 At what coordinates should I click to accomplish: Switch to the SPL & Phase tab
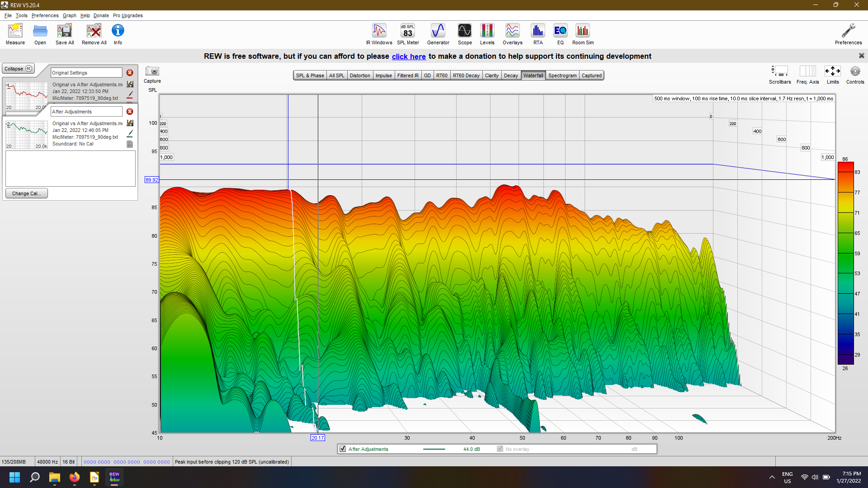(x=310, y=75)
